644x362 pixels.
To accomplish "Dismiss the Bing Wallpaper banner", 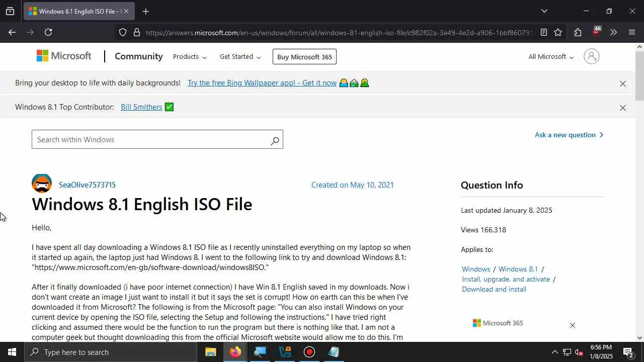I will [623, 83].
